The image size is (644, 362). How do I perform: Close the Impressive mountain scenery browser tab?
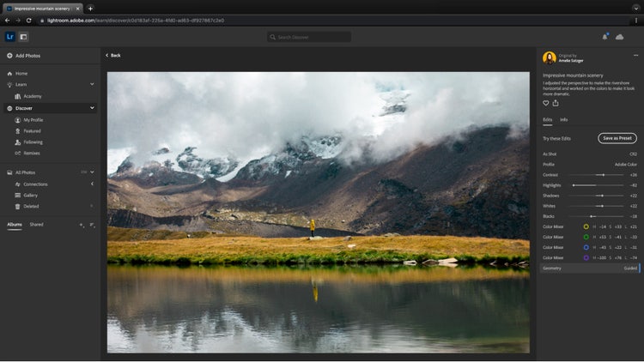coord(77,9)
